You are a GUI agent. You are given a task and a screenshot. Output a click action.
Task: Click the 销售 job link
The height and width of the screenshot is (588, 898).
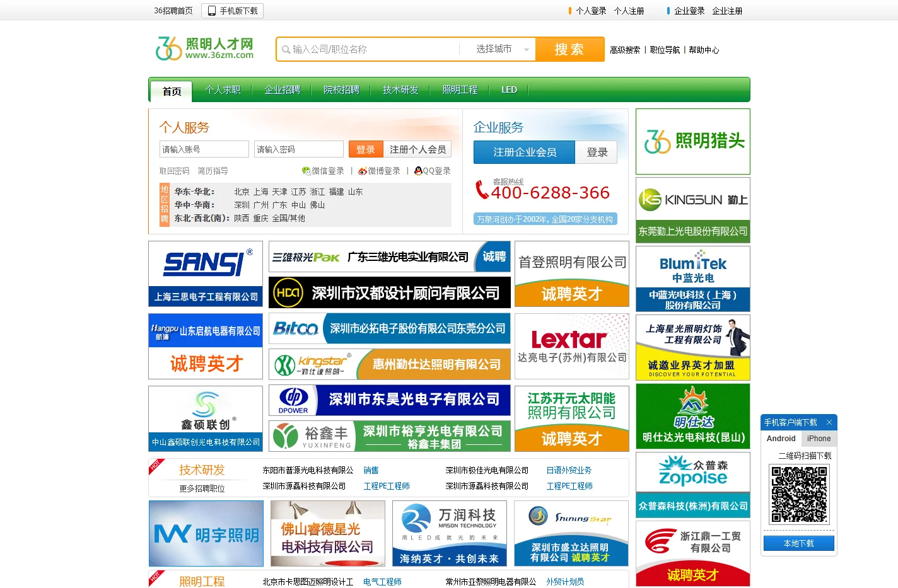click(x=371, y=470)
